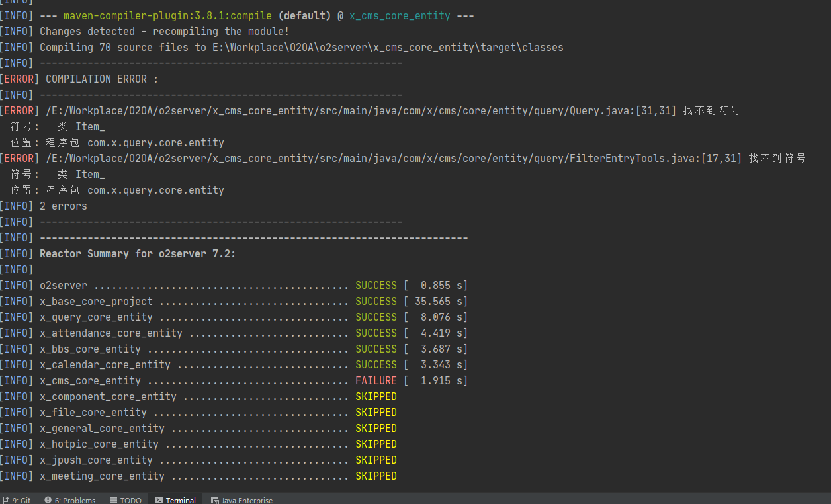The image size is (831, 504).
Task: Switch to the 6: Problems tab
Action: (x=75, y=501)
